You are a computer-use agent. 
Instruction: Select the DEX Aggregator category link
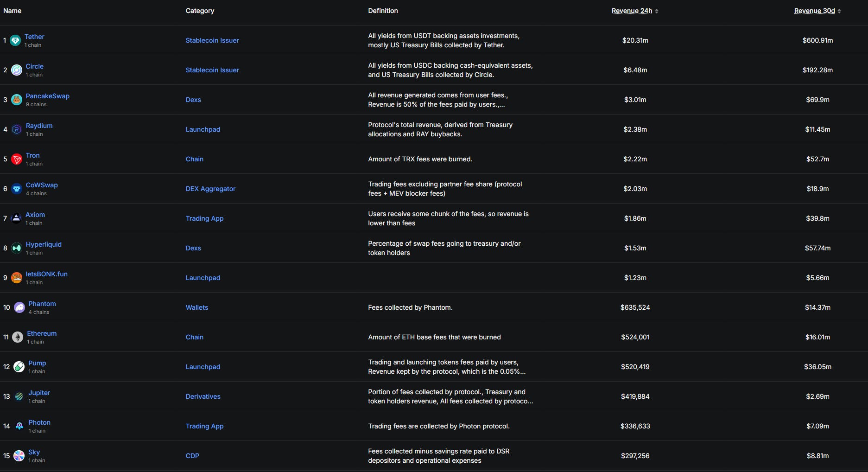[210, 189]
